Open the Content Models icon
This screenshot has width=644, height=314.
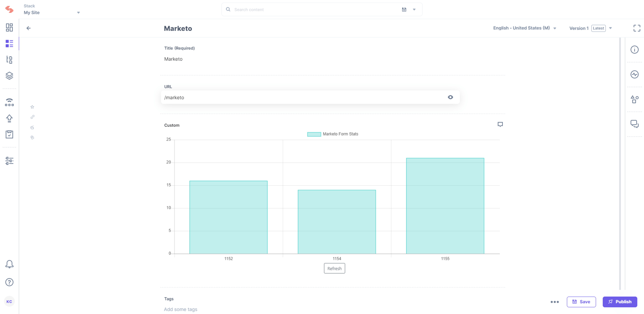[x=9, y=59]
